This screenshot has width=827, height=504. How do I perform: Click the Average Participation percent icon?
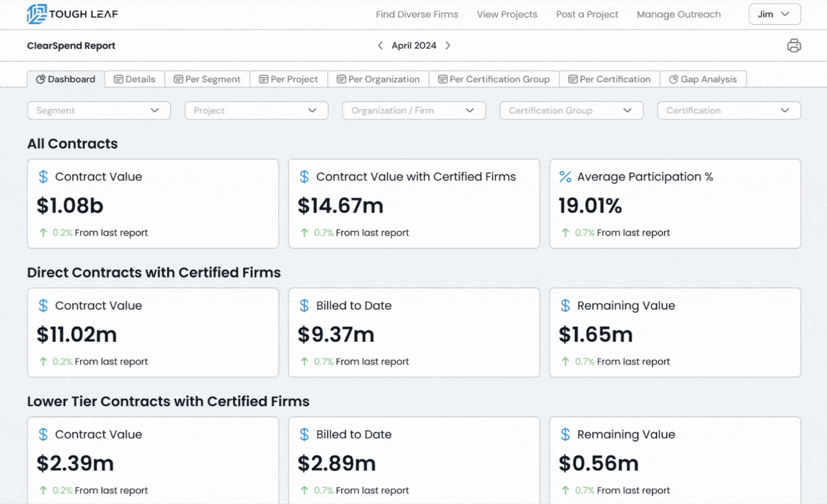(x=565, y=177)
